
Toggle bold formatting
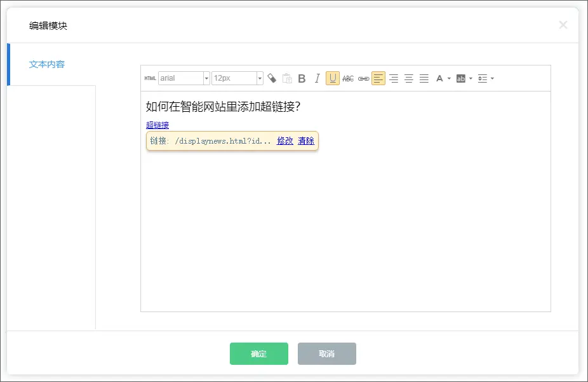pos(302,78)
